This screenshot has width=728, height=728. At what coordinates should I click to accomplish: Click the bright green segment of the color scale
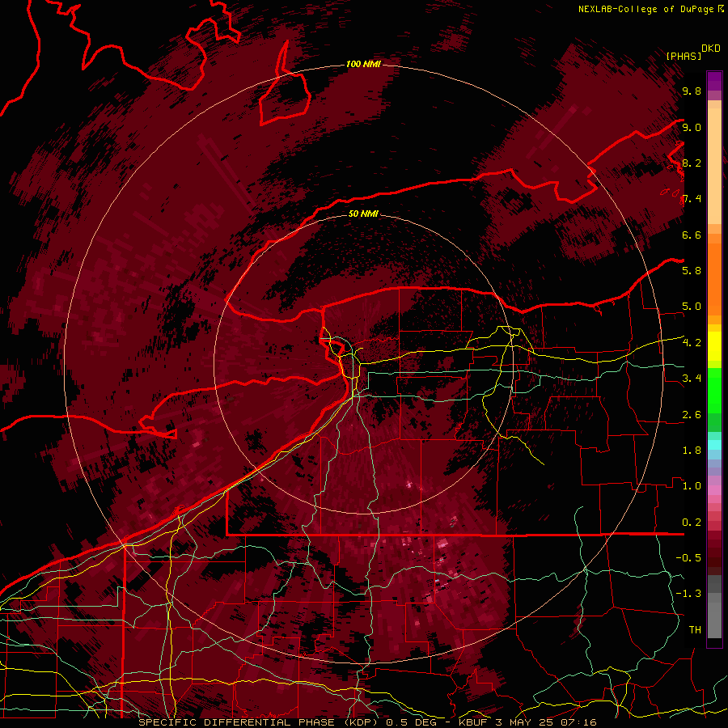pos(714,391)
